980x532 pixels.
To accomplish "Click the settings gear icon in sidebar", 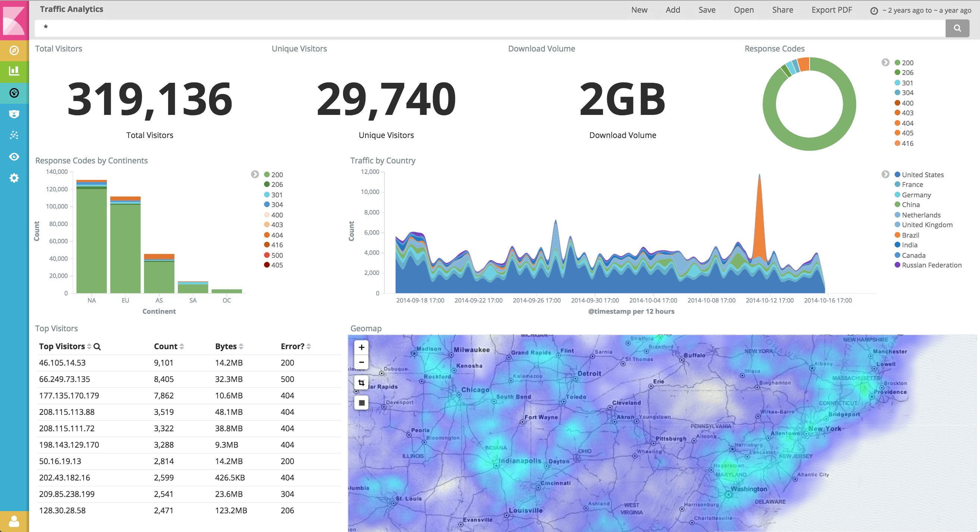I will [14, 181].
